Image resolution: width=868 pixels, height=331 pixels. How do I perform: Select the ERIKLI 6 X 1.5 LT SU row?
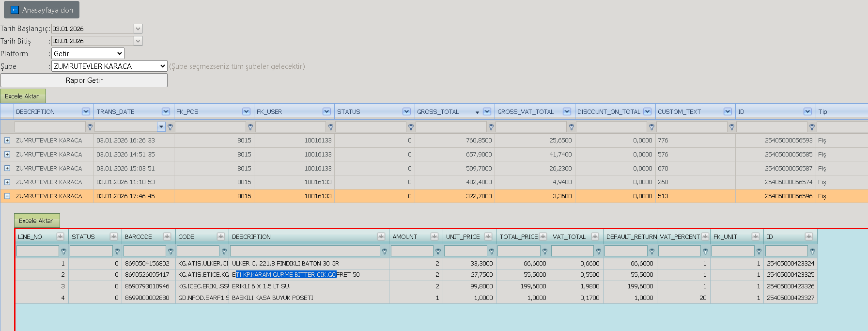point(416,286)
